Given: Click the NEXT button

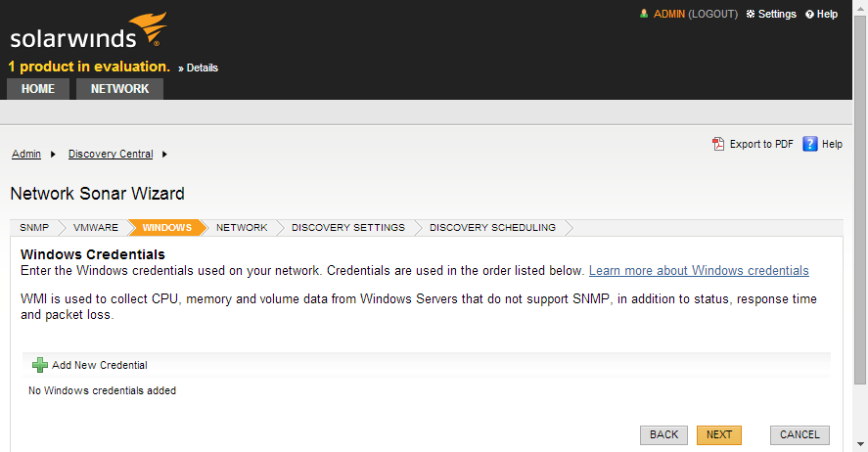Looking at the screenshot, I should coord(719,434).
